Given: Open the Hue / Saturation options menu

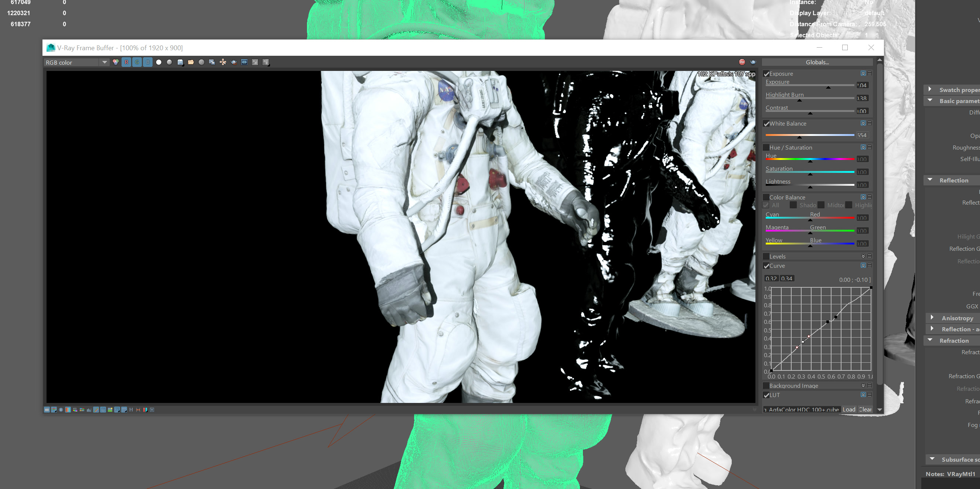Looking at the screenshot, I should [x=870, y=147].
